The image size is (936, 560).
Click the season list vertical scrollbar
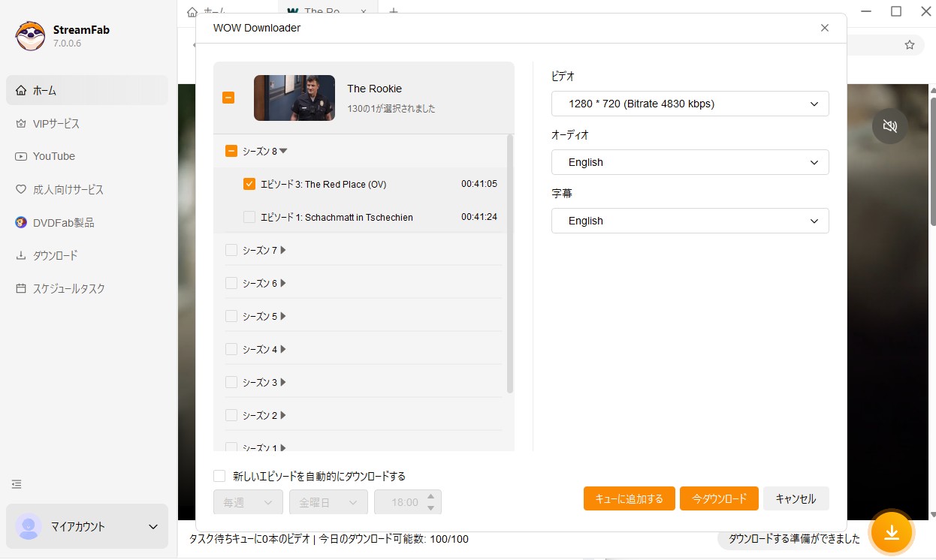[x=510, y=263]
